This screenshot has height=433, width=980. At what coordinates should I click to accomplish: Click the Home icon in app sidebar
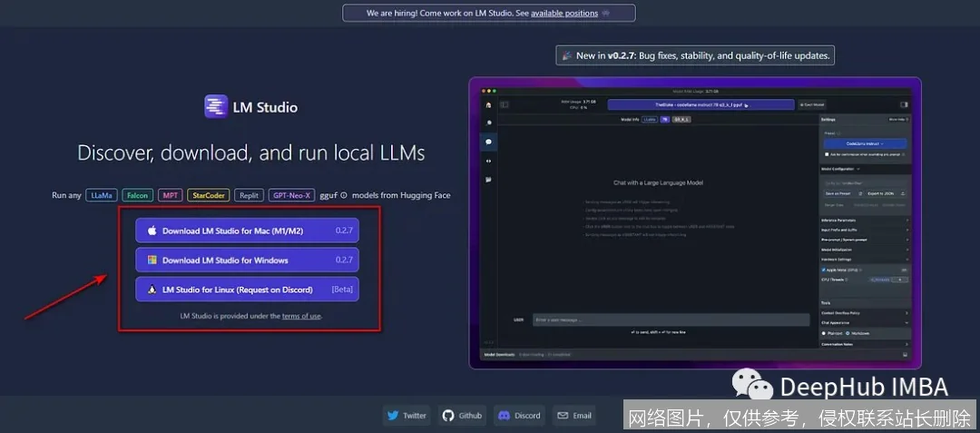[x=489, y=105]
